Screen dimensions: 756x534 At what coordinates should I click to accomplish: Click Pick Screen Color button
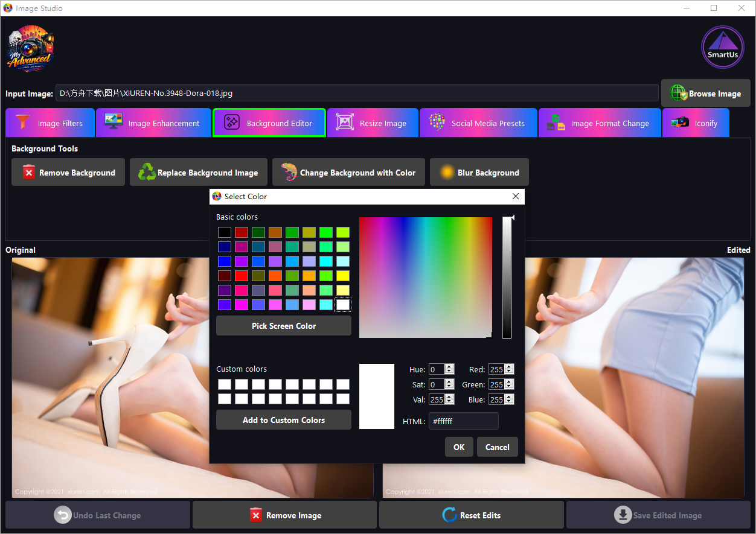284,326
